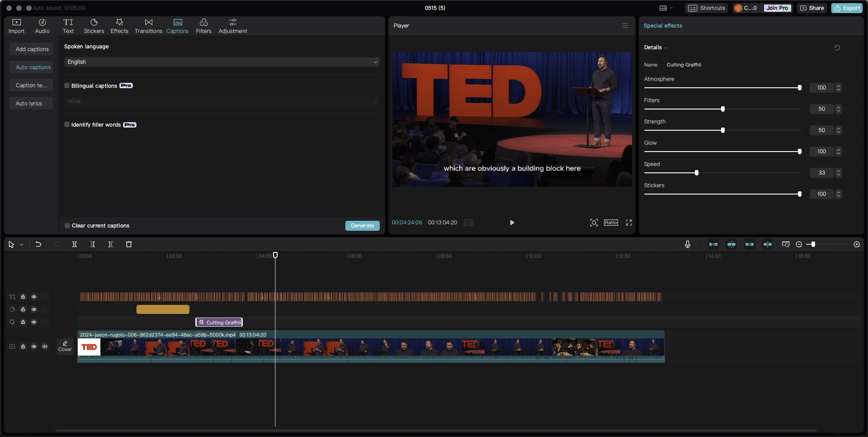868x437 pixels.
Task: Open the Effects tab
Action: [119, 26]
